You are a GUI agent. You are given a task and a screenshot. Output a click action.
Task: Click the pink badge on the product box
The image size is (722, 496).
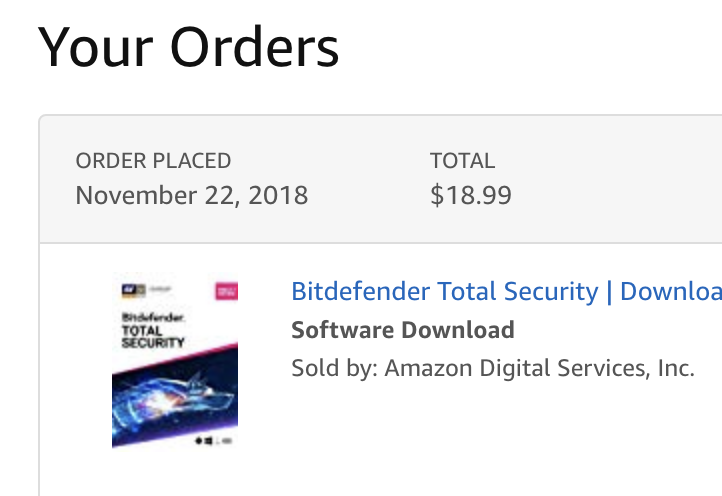pos(227,292)
